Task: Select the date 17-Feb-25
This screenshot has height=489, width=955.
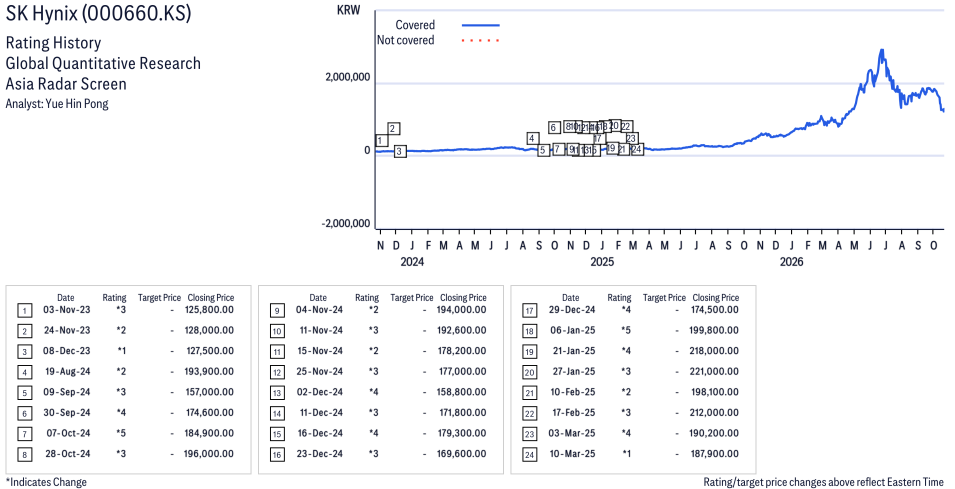Action: [x=573, y=413]
